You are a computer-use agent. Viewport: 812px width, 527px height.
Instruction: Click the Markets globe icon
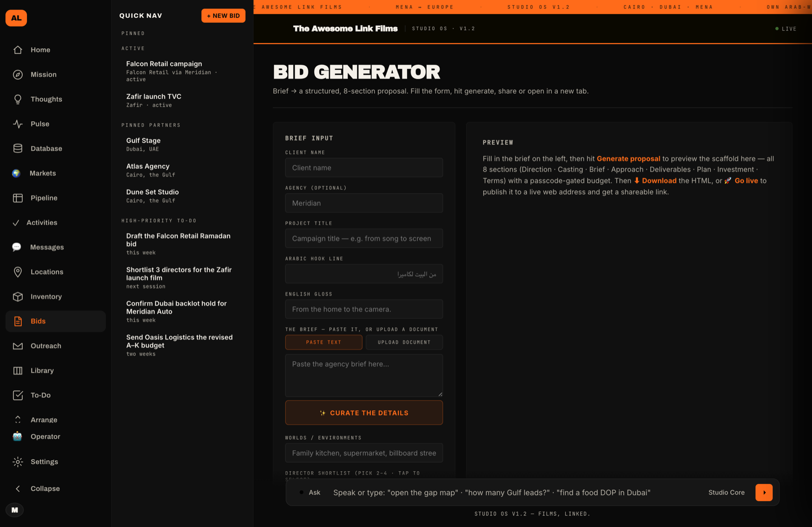click(x=17, y=173)
